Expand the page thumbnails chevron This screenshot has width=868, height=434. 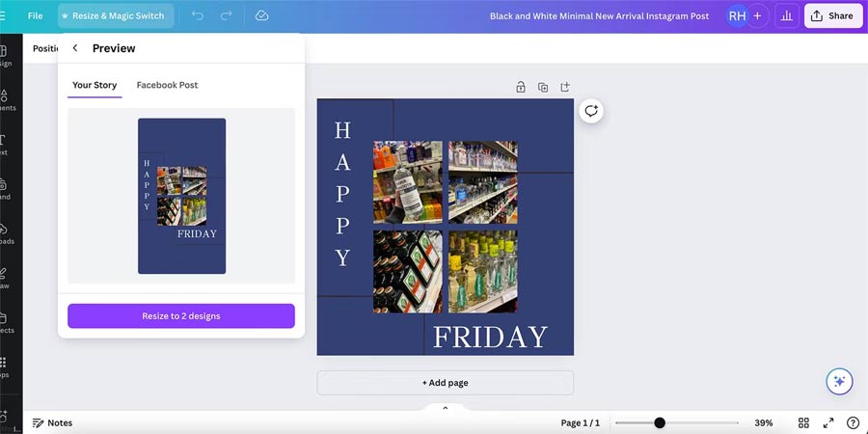[445, 408]
